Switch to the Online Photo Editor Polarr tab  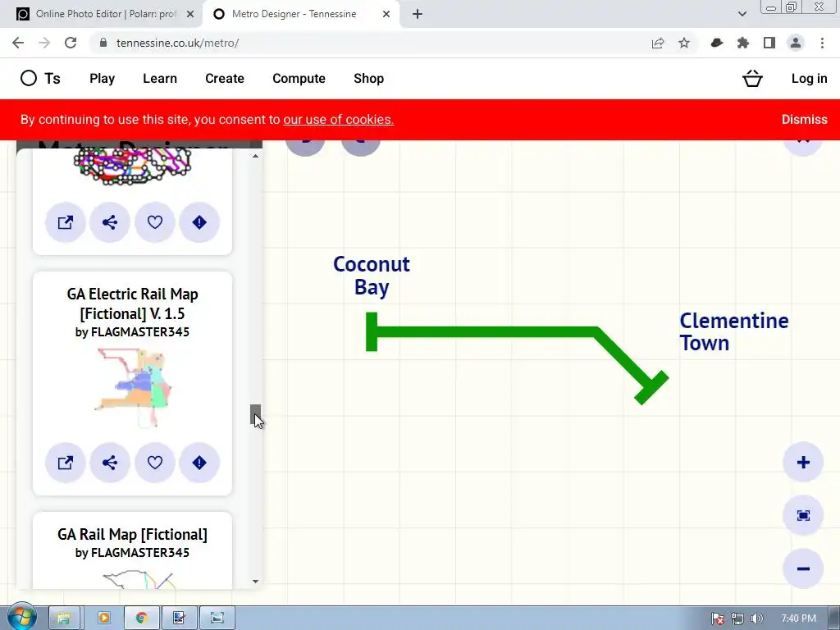102,14
